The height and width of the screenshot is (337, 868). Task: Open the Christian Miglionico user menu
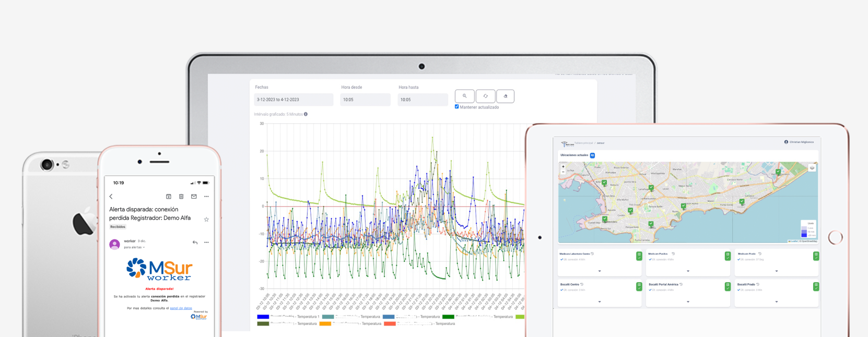point(799,142)
